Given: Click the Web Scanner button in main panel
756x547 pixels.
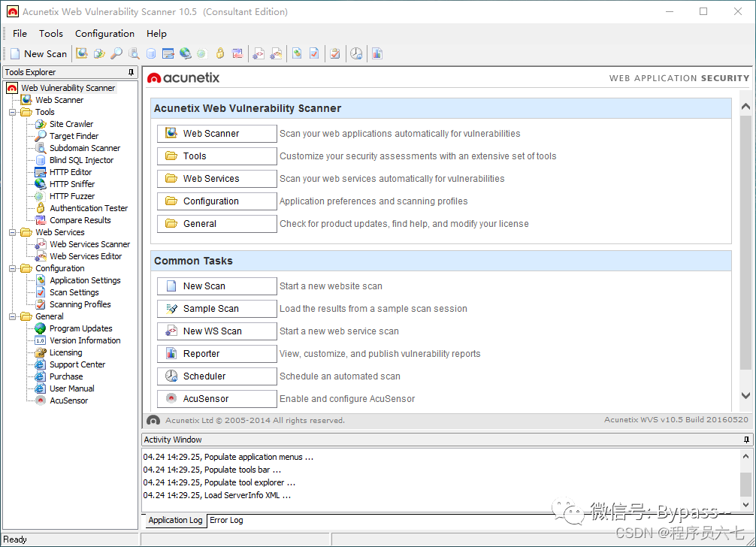Looking at the screenshot, I should coord(217,134).
